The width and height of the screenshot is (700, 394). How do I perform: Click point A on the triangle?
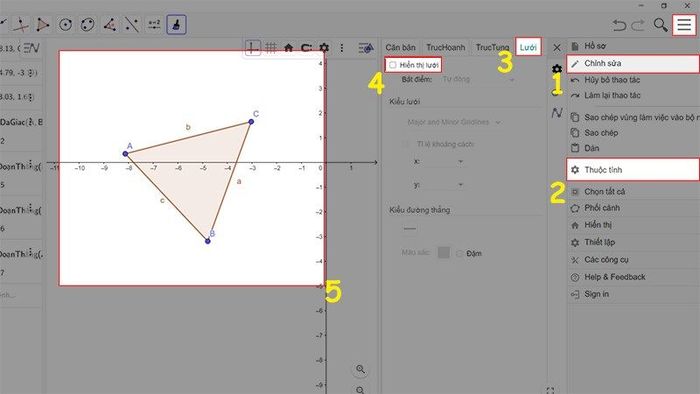[125, 154]
